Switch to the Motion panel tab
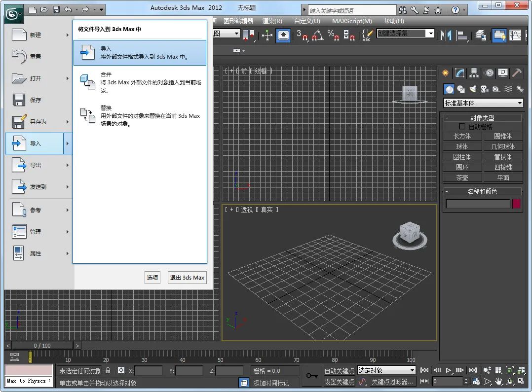532x392 pixels. pyautogui.click(x=489, y=72)
